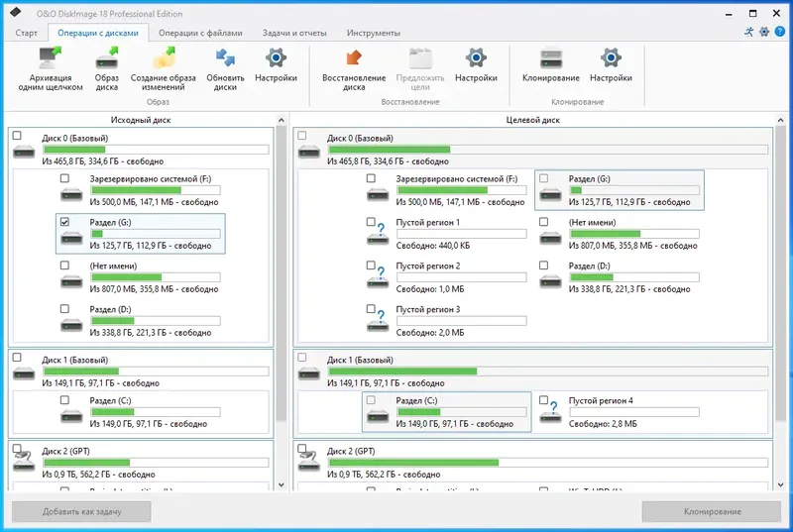Check the target Раздел (D:) checkbox
Image resolution: width=793 pixels, height=532 pixels.
(x=543, y=266)
